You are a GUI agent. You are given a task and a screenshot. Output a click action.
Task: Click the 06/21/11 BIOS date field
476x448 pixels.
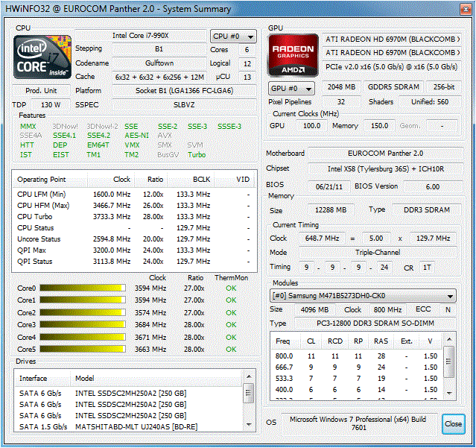[x=329, y=187]
